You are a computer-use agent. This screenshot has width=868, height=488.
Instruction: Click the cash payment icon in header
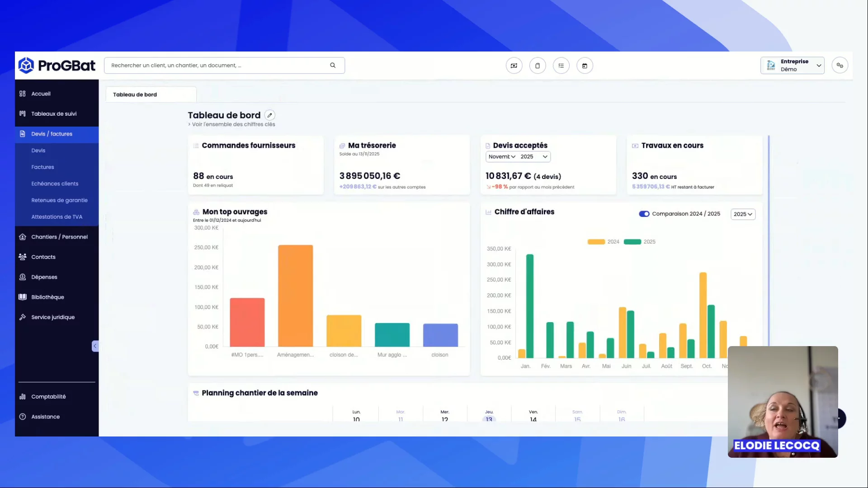click(x=514, y=66)
